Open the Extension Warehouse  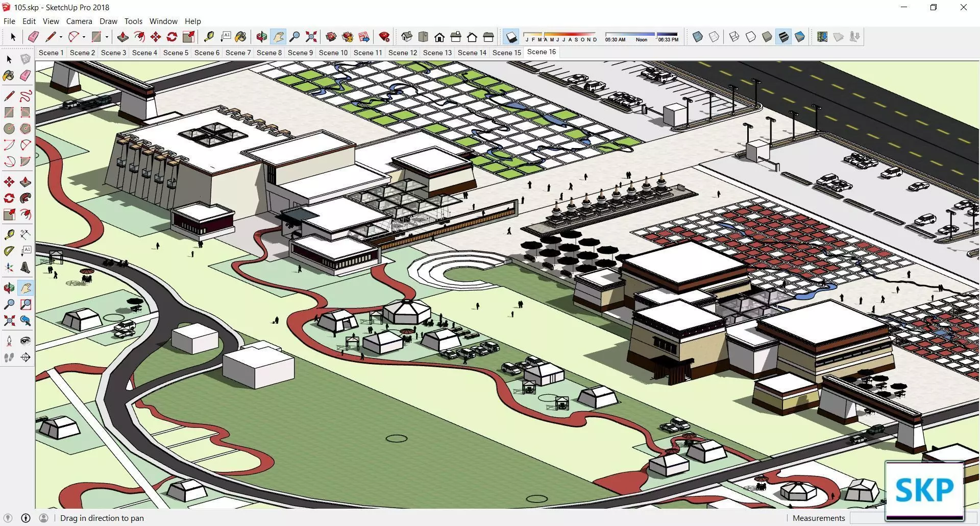[348, 37]
